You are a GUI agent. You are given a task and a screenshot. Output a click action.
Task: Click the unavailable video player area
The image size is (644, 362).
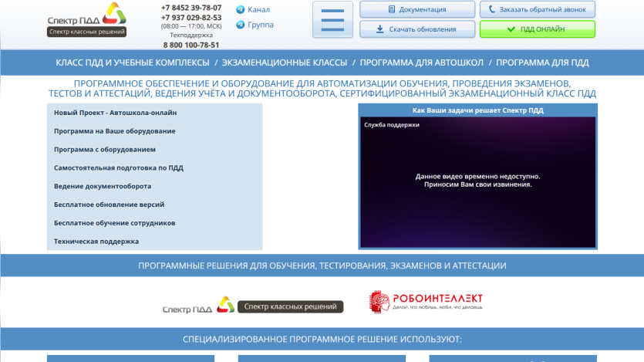point(477,182)
